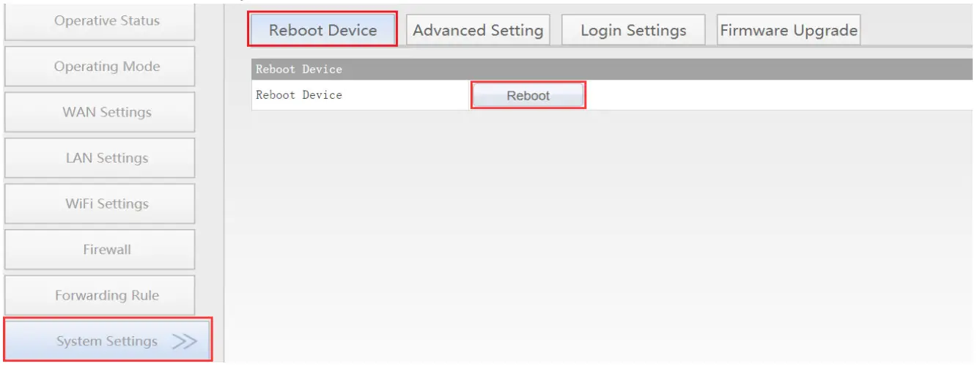The height and width of the screenshot is (369, 980).
Task: Open the Operative Status page
Action: point(107,20)
